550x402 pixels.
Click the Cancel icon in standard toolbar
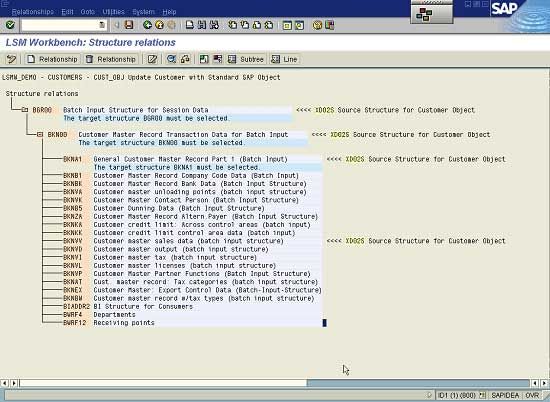pyautogui.click(x=172, y=25)
